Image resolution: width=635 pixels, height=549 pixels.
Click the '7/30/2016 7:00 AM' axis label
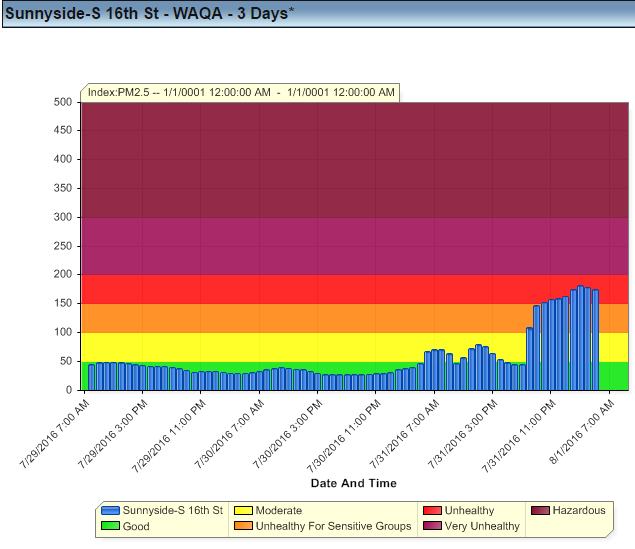[229, 434]
